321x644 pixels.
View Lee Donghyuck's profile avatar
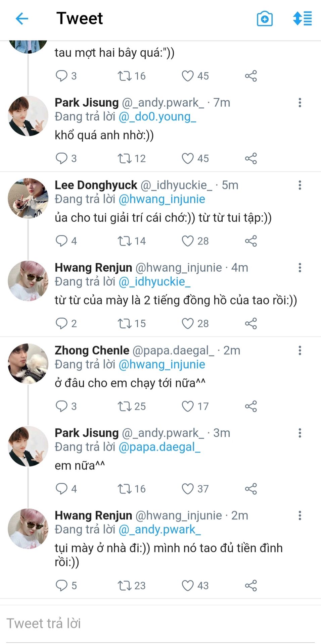28,198
